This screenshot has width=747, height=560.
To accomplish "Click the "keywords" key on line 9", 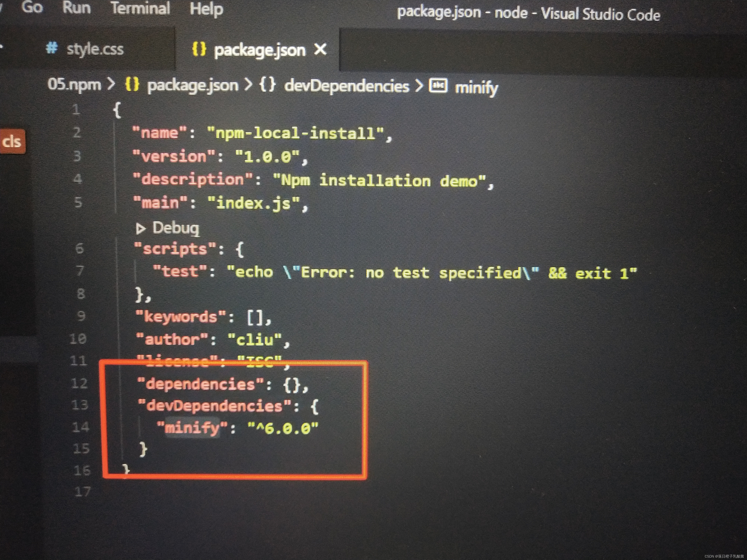I will pyautogui.click(x=180, y=317).
